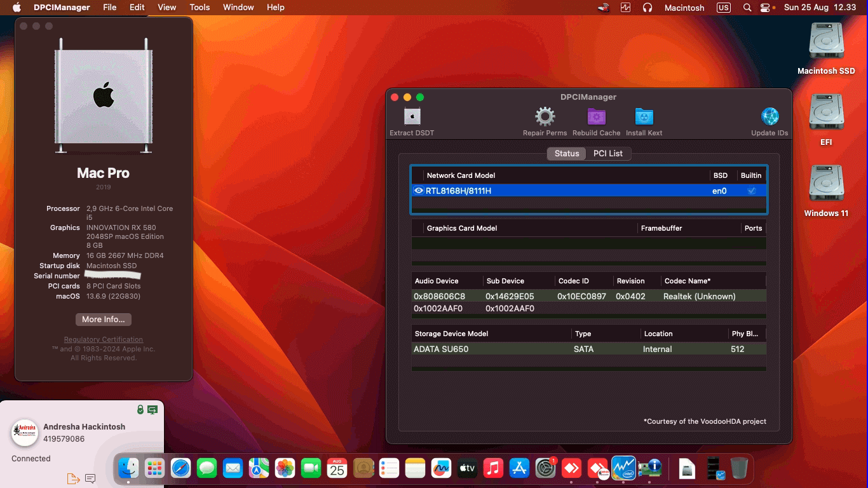
Task: Open the Help menu
Action: (x=276, y=8)
